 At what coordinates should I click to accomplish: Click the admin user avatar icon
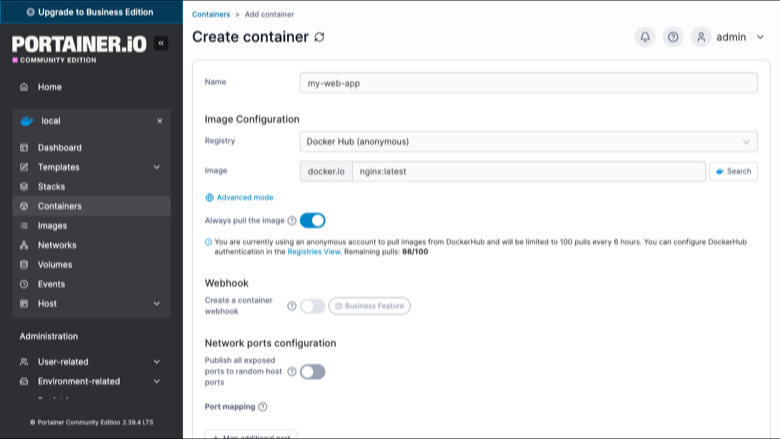[x=701, y=37]
